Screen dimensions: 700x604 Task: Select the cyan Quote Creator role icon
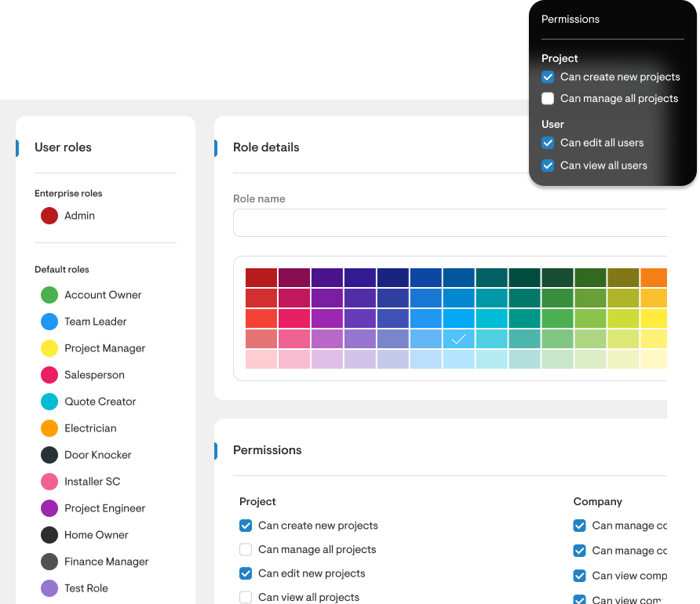point(49,402)
